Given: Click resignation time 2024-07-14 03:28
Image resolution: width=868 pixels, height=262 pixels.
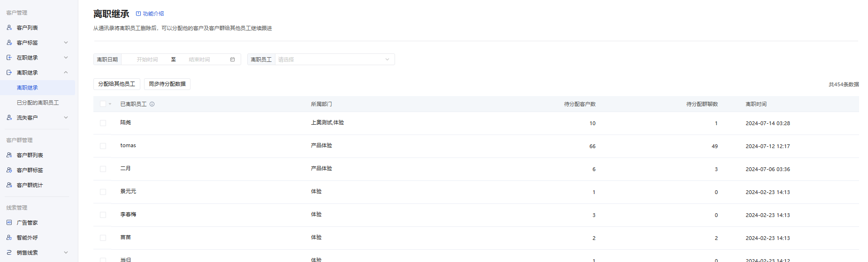Looking at the screenshot, I should tap(768, 123).
